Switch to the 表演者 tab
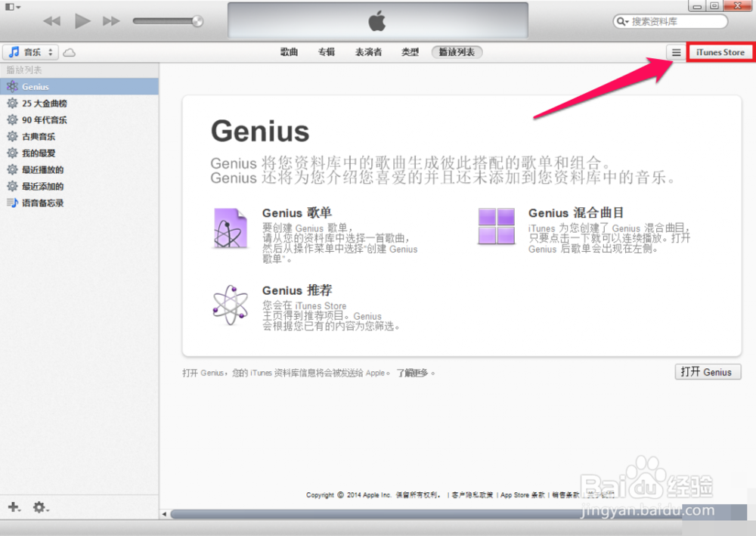 click(x=368, y=52)
